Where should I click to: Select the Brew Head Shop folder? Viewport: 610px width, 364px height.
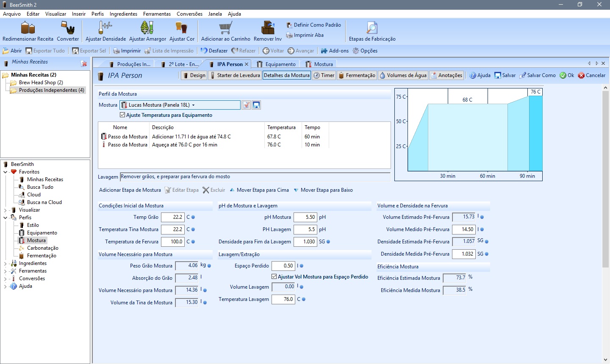(41, 83)
